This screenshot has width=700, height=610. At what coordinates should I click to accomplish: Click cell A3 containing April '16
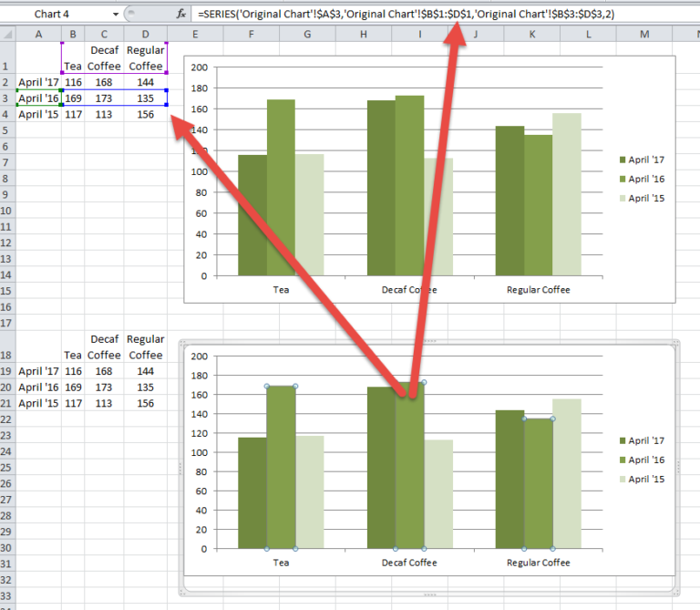39,98
